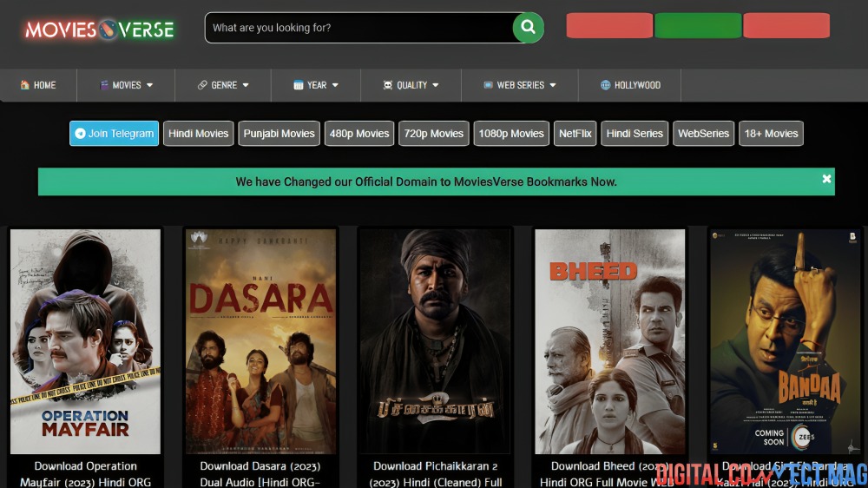The width and height of the screenshot is (868, 488).
Task: Open the Bandaa movie poster
Action: 785,341
